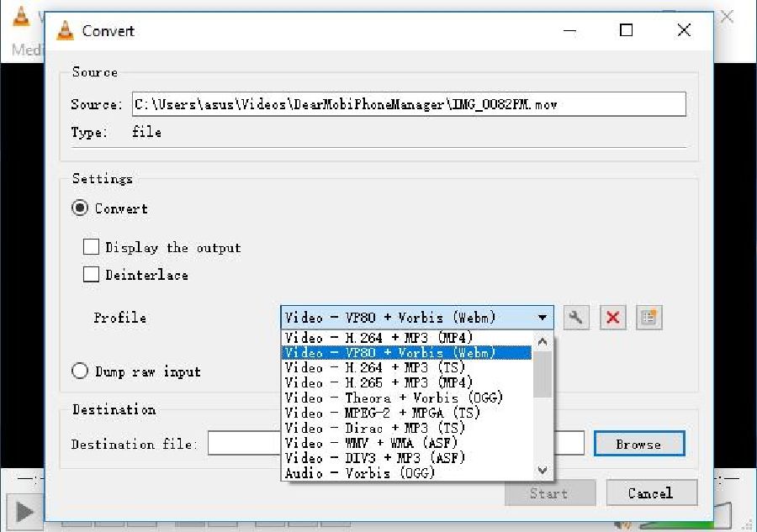
Task: Minimize the Convert dialog
Action: point(569,30)
